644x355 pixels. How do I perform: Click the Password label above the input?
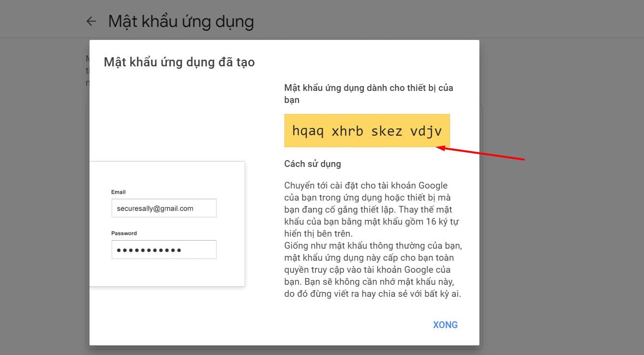click(x=124, y=233)
